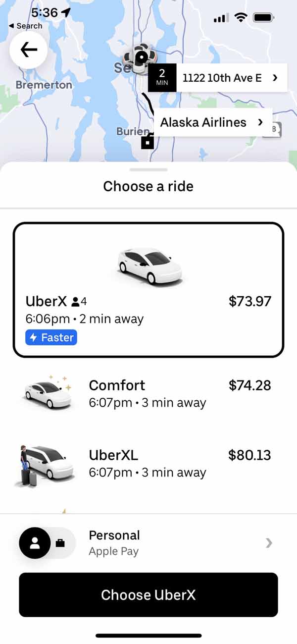Switch to the business briefcase profile
Viewport: 297px width, 644px height.
[60, 543]
